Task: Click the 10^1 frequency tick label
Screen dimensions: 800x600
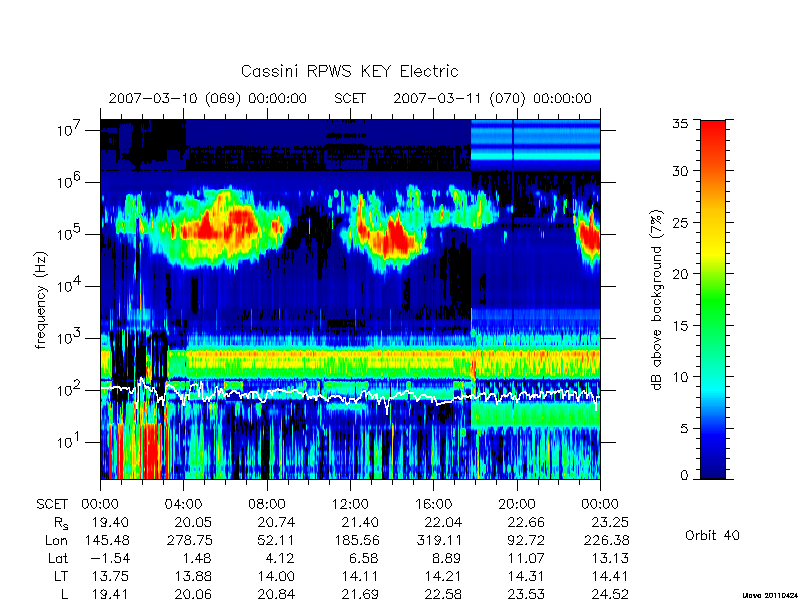Action: (x=70, y=441)
